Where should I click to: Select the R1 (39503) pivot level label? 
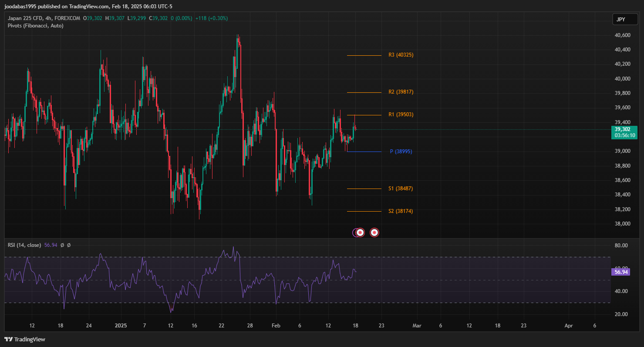(x=401, y=115)
